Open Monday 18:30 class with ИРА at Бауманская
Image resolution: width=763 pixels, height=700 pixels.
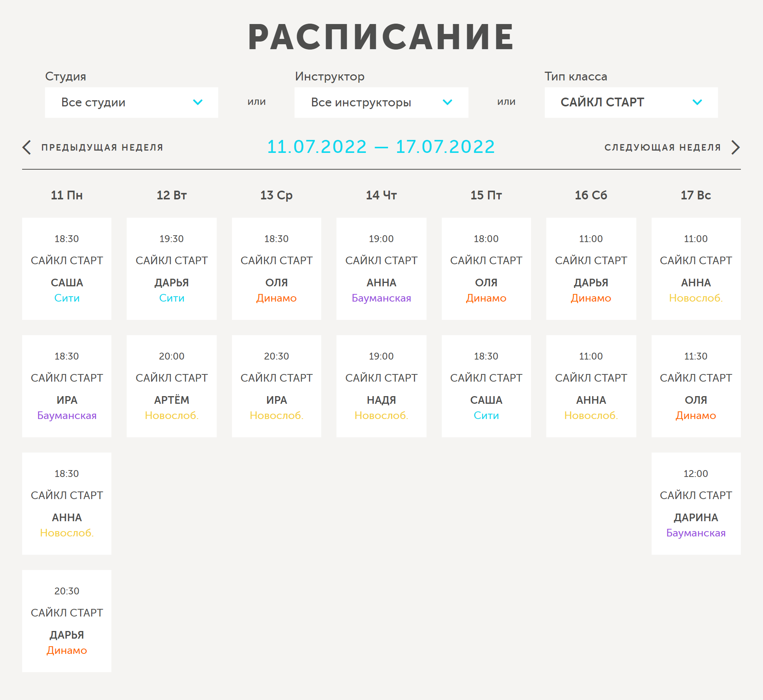click(67, 386)
